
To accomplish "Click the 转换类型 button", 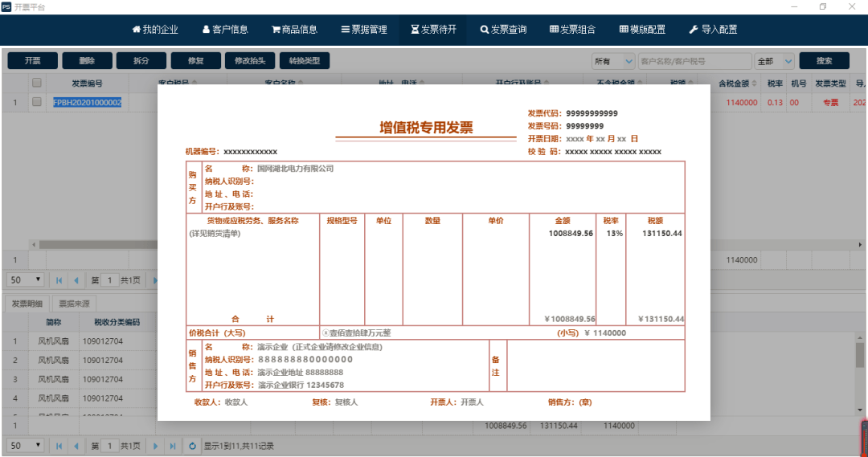I will pos(305,61).
